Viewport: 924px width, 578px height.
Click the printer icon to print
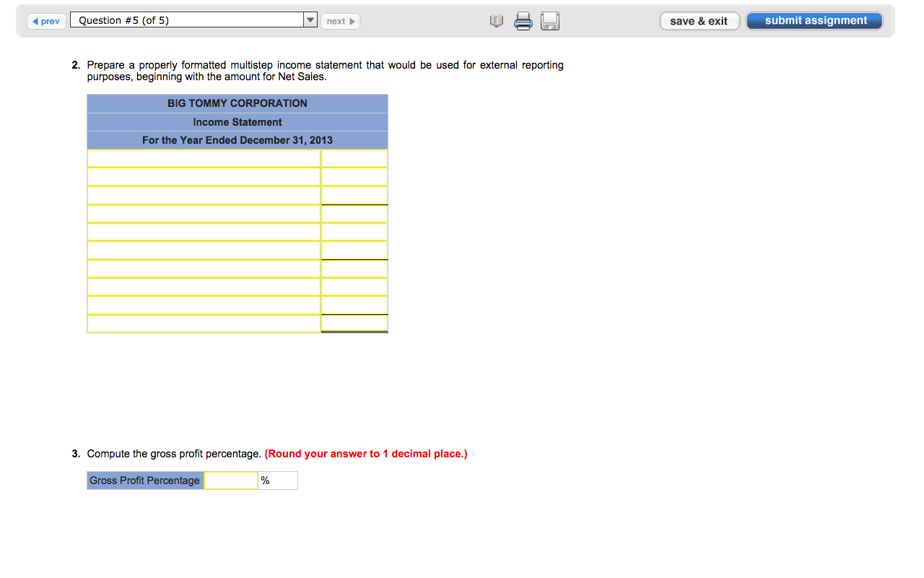click(524, 22)
